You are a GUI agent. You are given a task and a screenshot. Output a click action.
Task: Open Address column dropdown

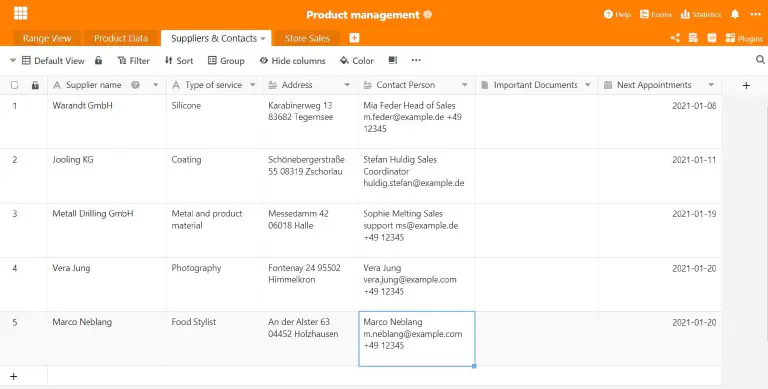coord(347,85)
